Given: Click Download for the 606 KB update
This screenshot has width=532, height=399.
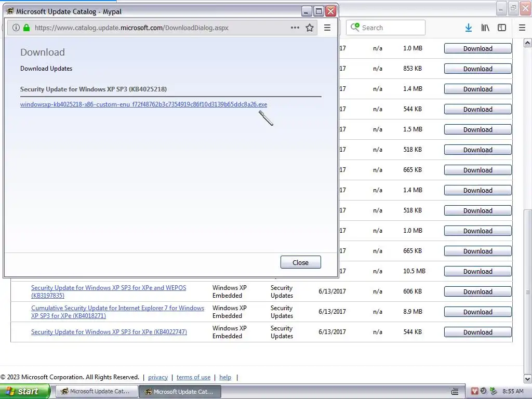Looking at the screenshot, I should coord(478,291).
